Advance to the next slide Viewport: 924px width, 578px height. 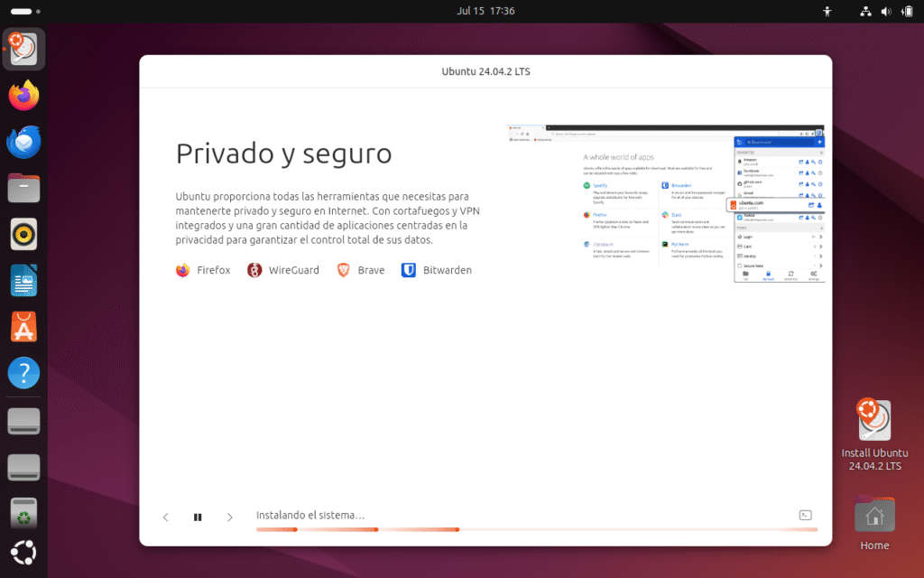230,517
